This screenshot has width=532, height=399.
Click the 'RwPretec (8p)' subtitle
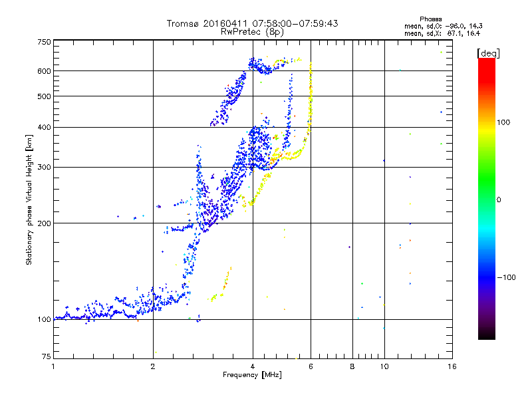coord(252,32)
